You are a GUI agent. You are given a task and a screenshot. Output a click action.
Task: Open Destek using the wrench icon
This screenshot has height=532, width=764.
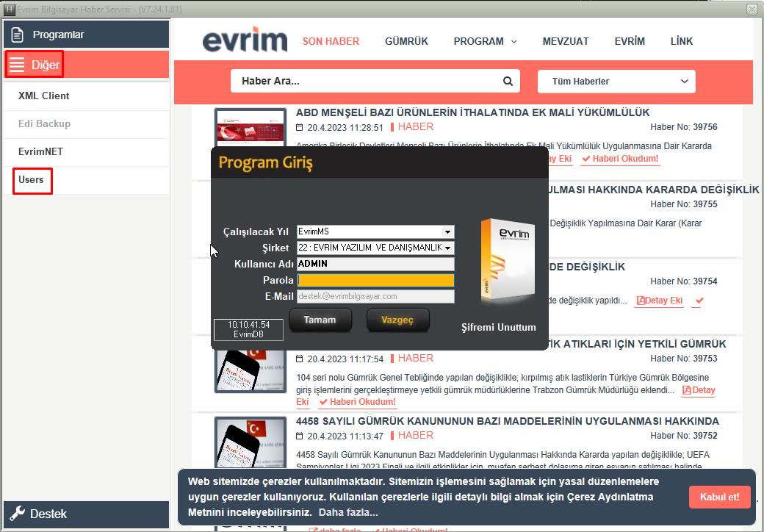17,514
